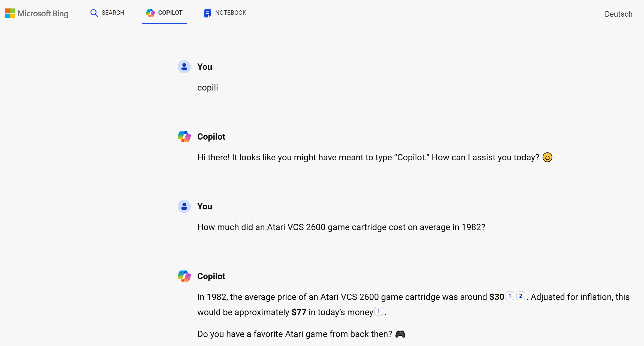Screen dimensions: 644x346
Task: Click the Microsoft Bing logo
Action: click(x=37, y=13)
